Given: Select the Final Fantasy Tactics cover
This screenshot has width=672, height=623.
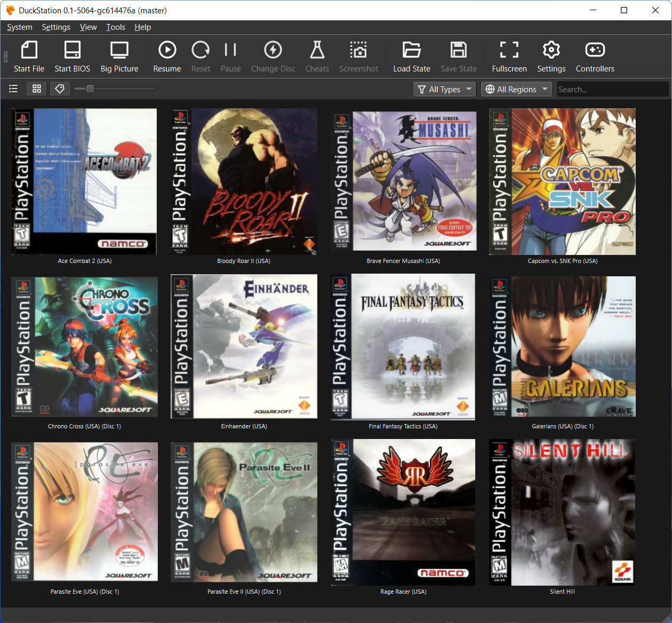Looking at the screenshot, I should point(403,347).
